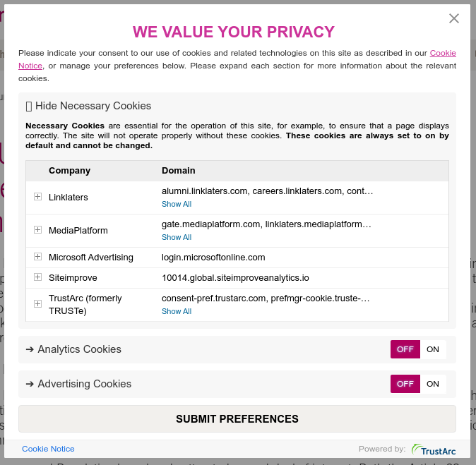This screenshot has height=465, width=476.
Task: Set Analytics Cookies to OFF
Action: click(x=405, y=349)
